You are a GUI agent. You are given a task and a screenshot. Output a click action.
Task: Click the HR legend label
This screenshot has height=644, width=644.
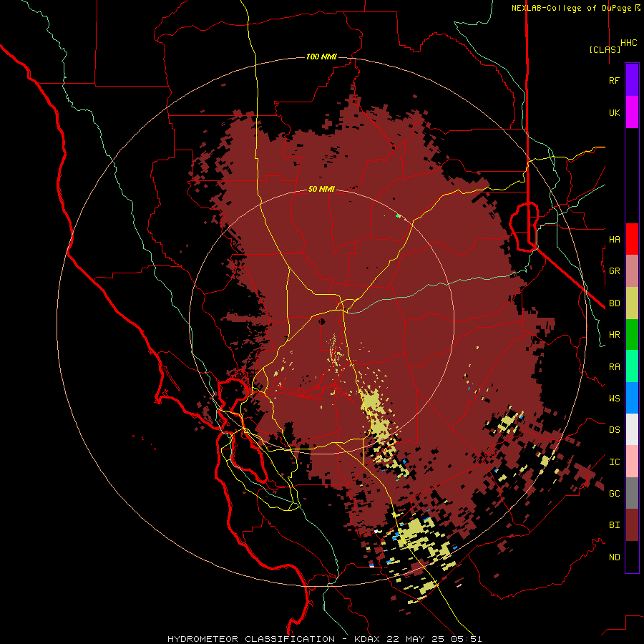(x=614, y=335)
